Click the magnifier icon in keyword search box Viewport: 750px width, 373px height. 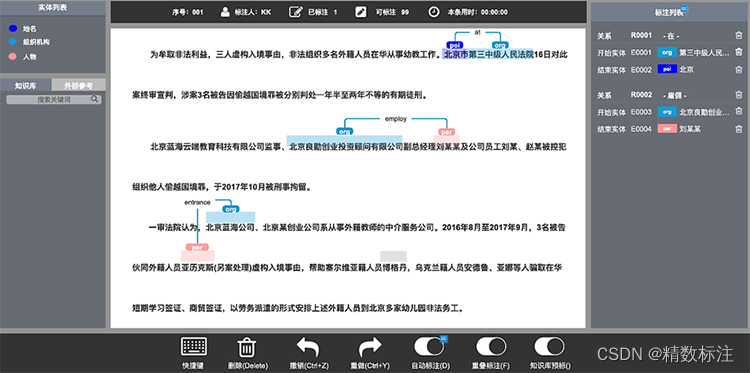pos(95,99)
